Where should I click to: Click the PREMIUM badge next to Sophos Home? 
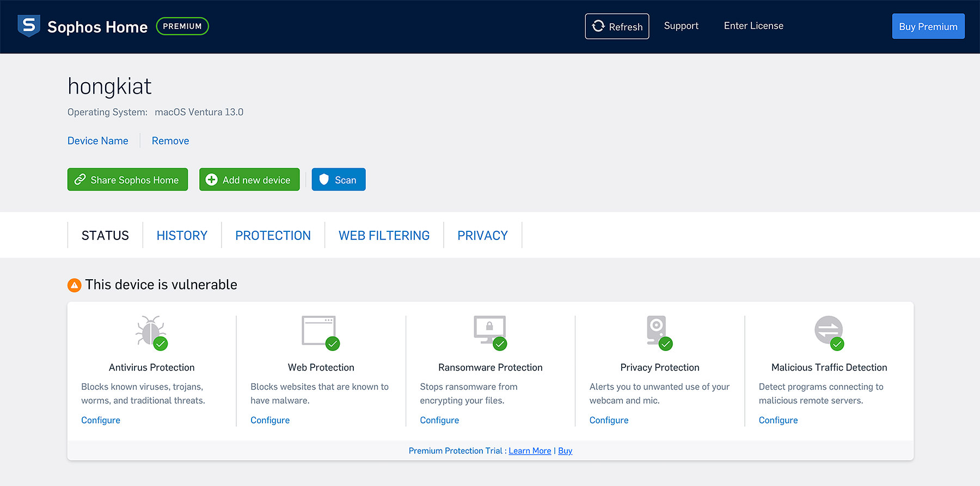tap(182, 26)
